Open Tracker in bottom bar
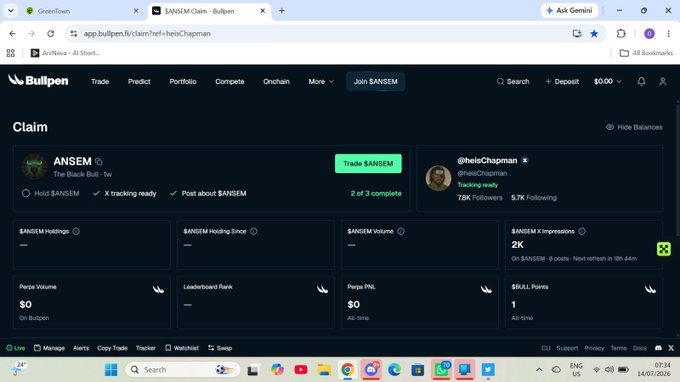Screen dimensions: 680x382 coord(146,348)
